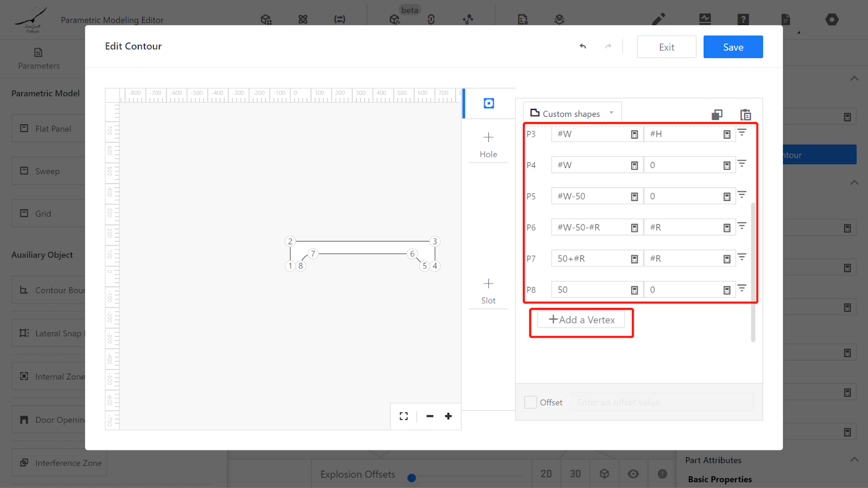Screen dimensions: 868x488
Task: Zoom out with the minus icon
Action: coord(430,416)
